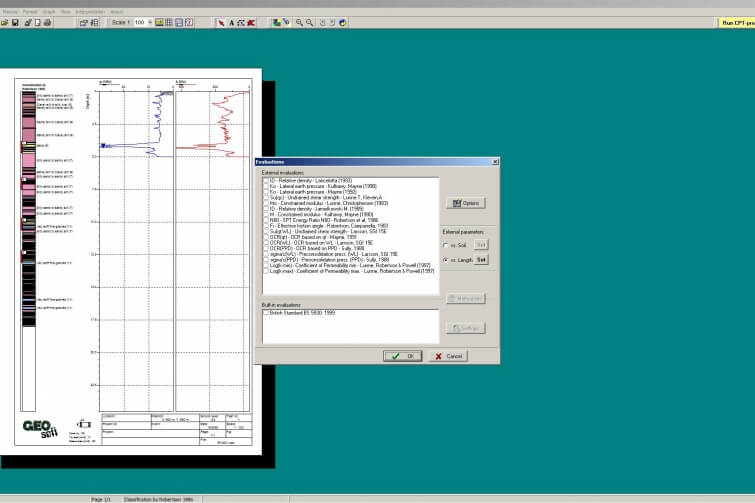Click the zoom in magnifier icon
The height and width of the screenshot is (503, 755).
[299, 22]
